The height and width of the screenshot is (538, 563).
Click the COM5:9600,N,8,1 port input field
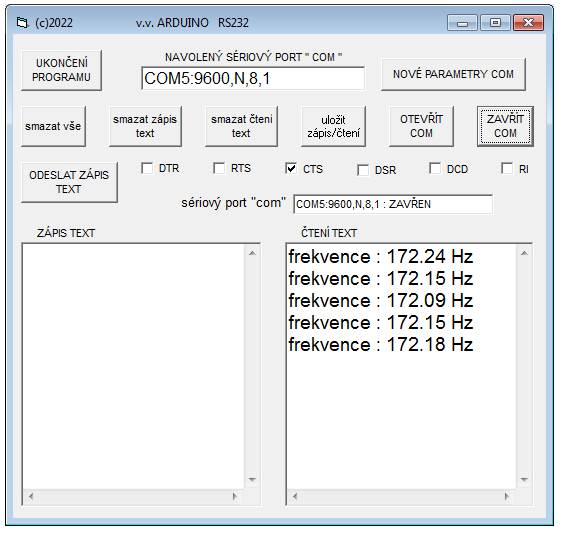coord(253,78)
